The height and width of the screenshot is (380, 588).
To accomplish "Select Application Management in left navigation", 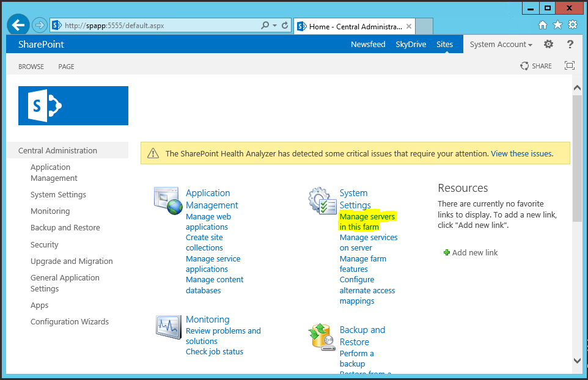I will (54, 172).
